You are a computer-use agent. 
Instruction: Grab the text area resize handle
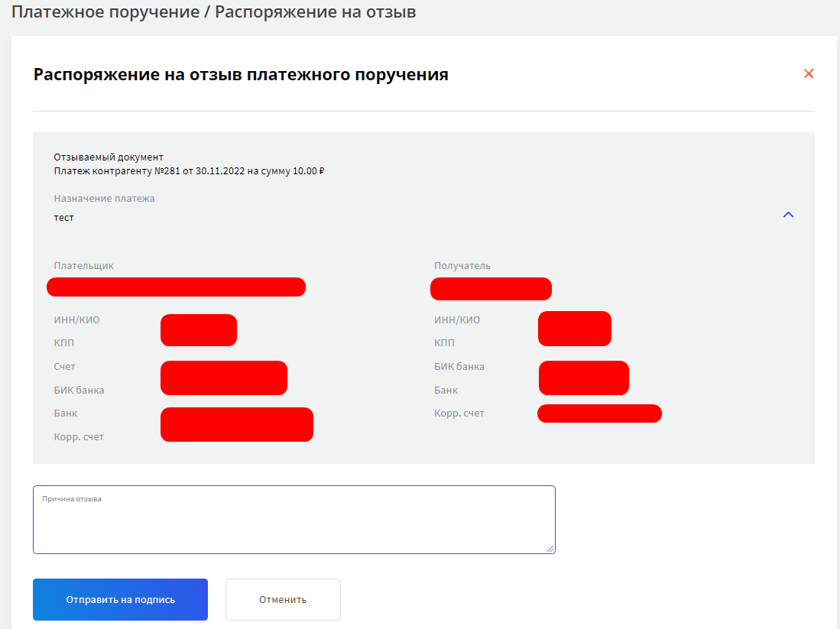tap(550, 548)
